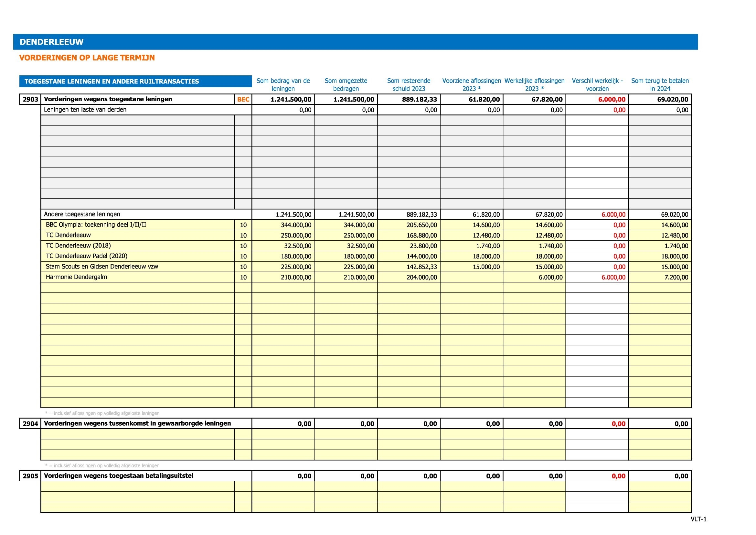This screenshot has height=535, width=756.
Task: Click column header Som bedrag van de leningen
Action: pos(283,85)
